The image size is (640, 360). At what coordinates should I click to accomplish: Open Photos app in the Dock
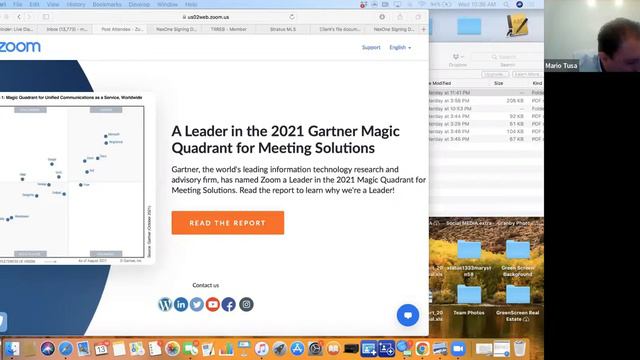(173, 349)
